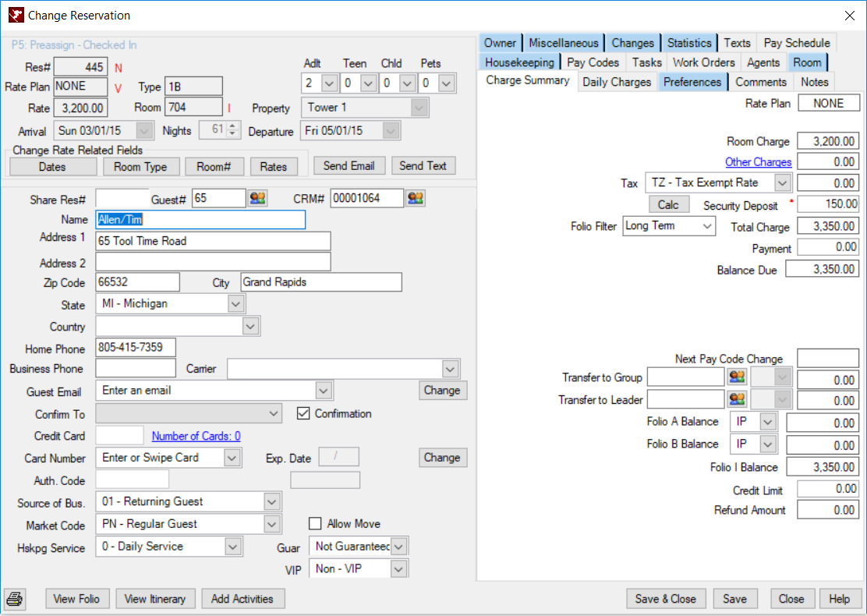Click the people icon next to Transfer to Leader
Image resolution: width=867 pixels, height=616 pixels.
coord(737,398)
